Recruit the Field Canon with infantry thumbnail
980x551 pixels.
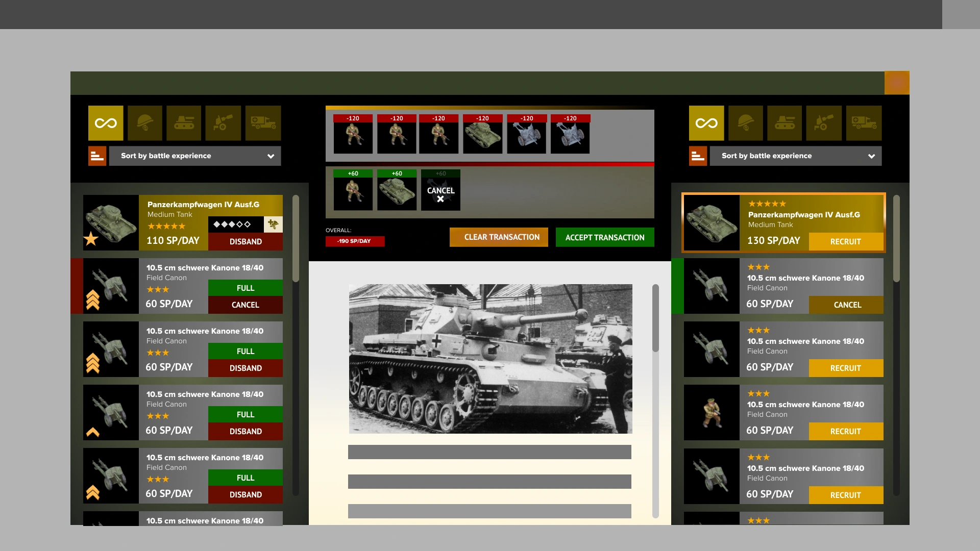[x=846, y=432]
